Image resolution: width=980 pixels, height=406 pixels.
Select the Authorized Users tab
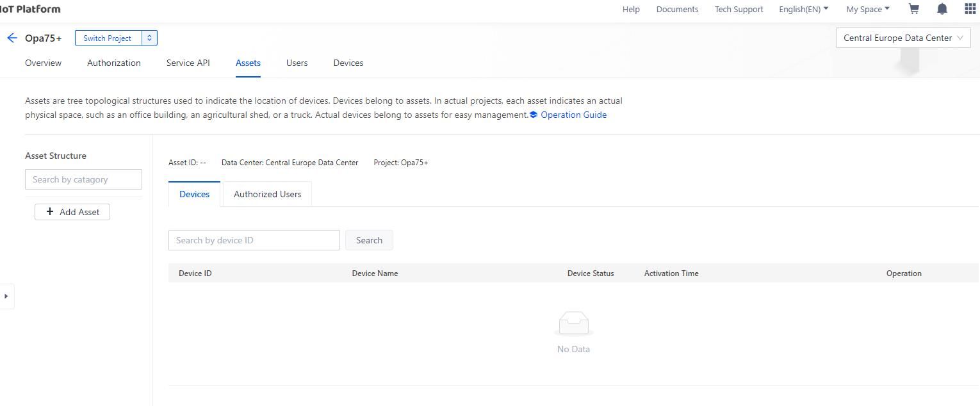267,194
